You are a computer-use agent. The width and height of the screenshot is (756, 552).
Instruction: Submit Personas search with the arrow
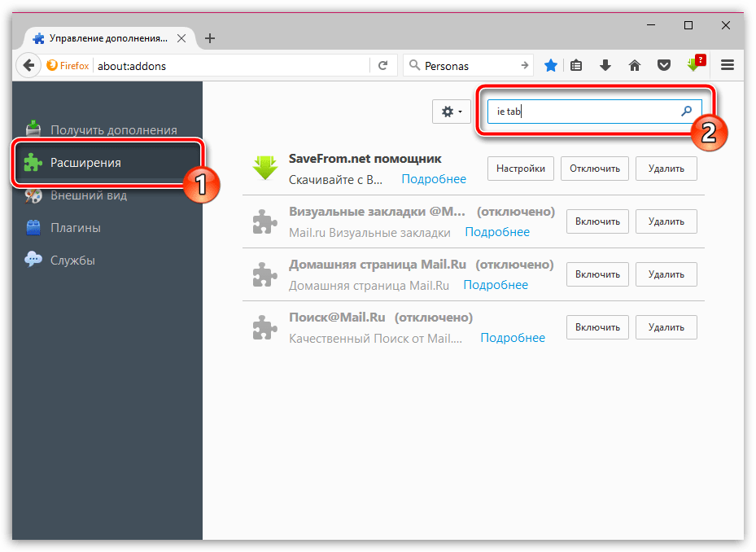525,66
